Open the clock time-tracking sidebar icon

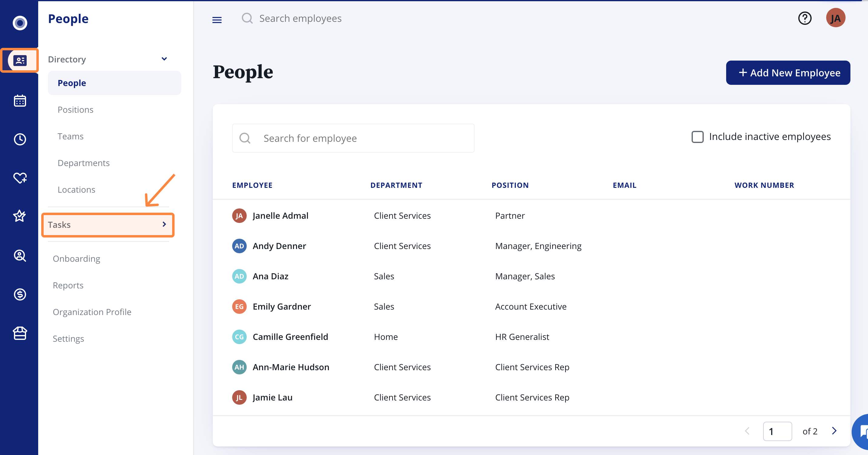click(x=20, y=139)
